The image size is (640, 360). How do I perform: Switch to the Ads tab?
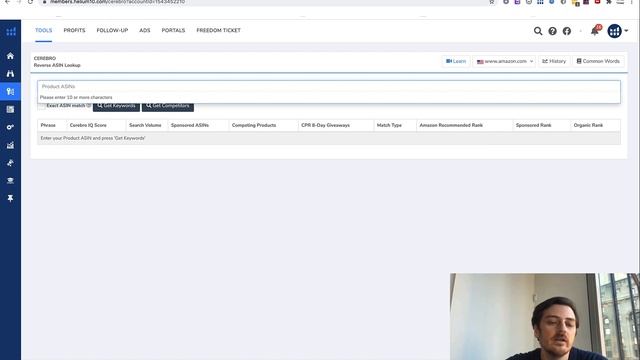[x=145, y=30]
